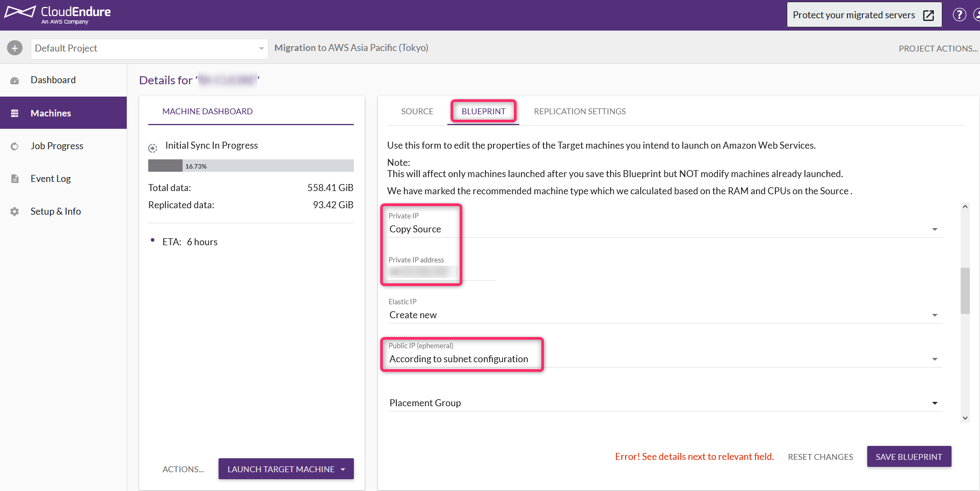Click the Event Log document icon

point(14,179)
